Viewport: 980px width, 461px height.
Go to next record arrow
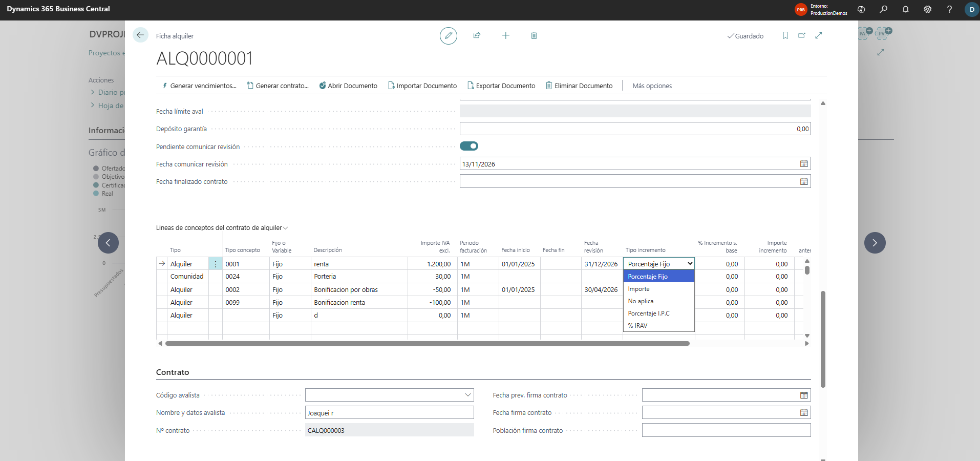point(875,243)
